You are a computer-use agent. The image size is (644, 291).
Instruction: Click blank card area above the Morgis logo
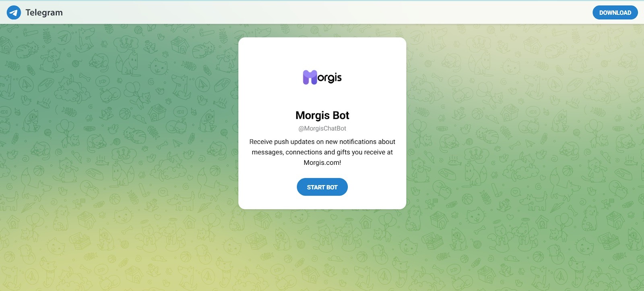322,52
